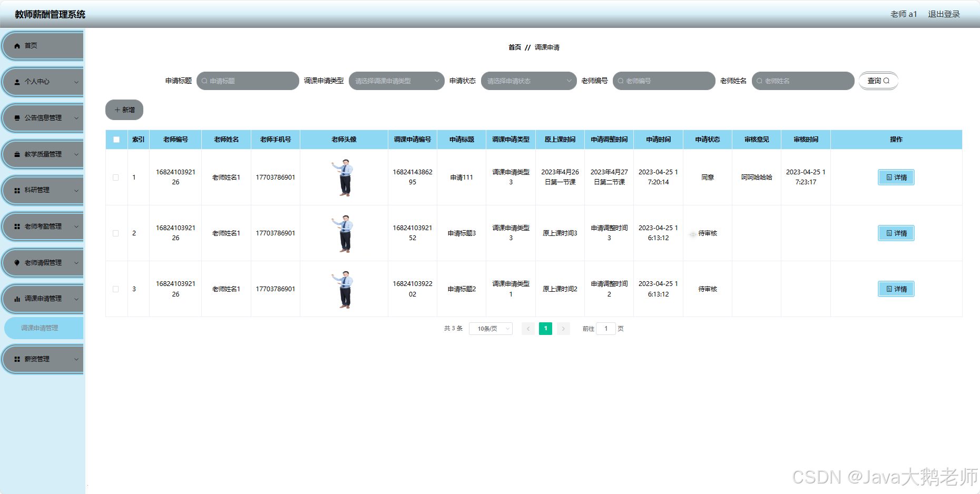Check the checkbox for row 申请111

click(x=116, y=177)
